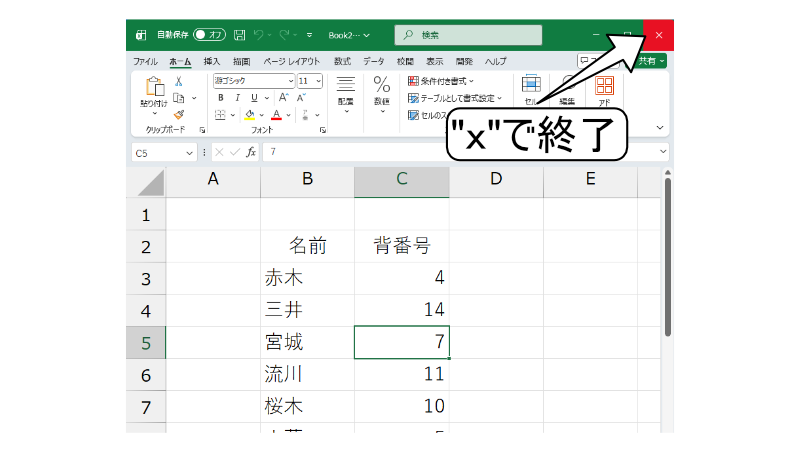Screen dimensions: 801x451
Task: Select cell containing 流川
Action: [307, 375]
